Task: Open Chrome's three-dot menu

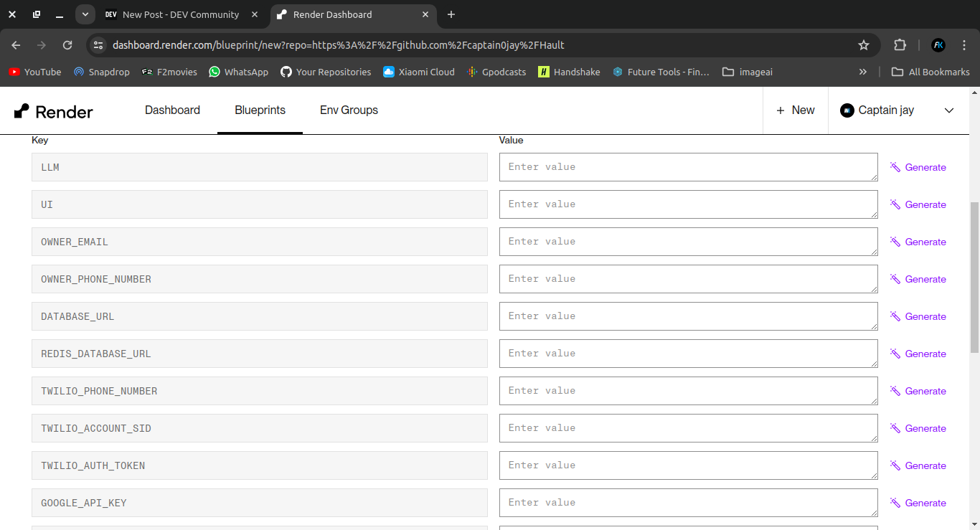Action: pyautogui.click(x=964, y=45)
